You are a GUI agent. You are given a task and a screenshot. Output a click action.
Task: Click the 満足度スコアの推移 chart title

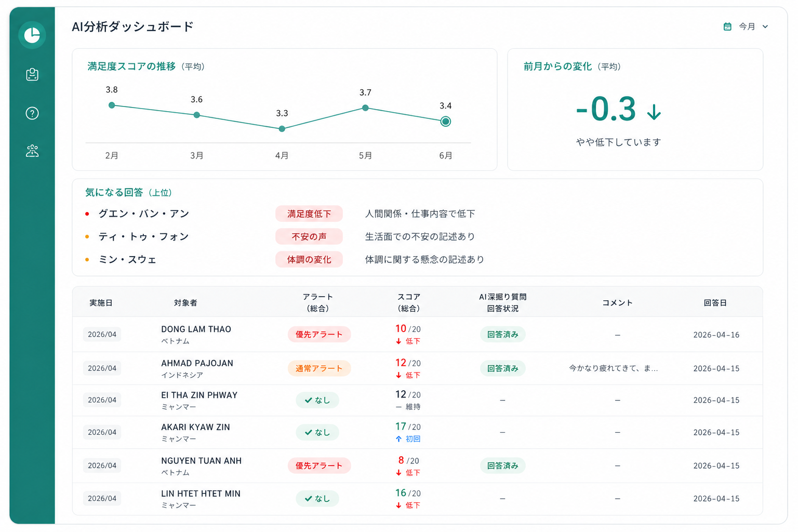point(131,66)
